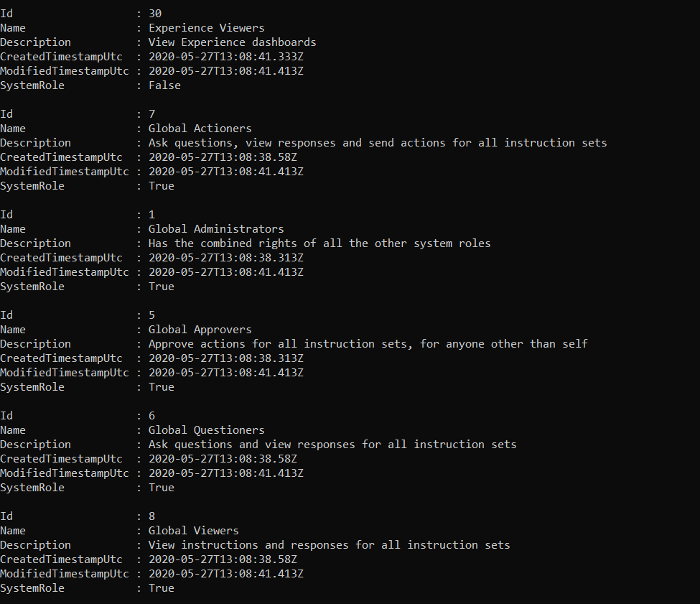The image size is (700, 604).
Task: Click the 'Has the combined rights' description
Action: point(319,243)
